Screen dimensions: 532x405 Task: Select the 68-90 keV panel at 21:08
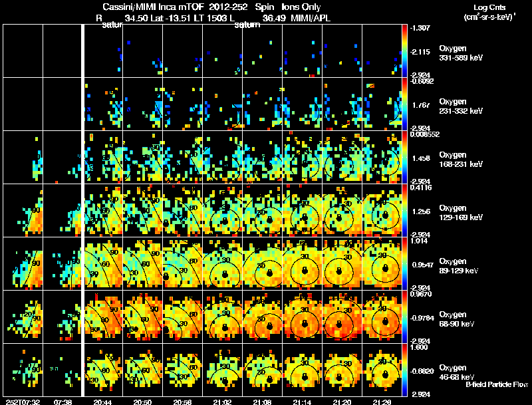click(262, 317)
